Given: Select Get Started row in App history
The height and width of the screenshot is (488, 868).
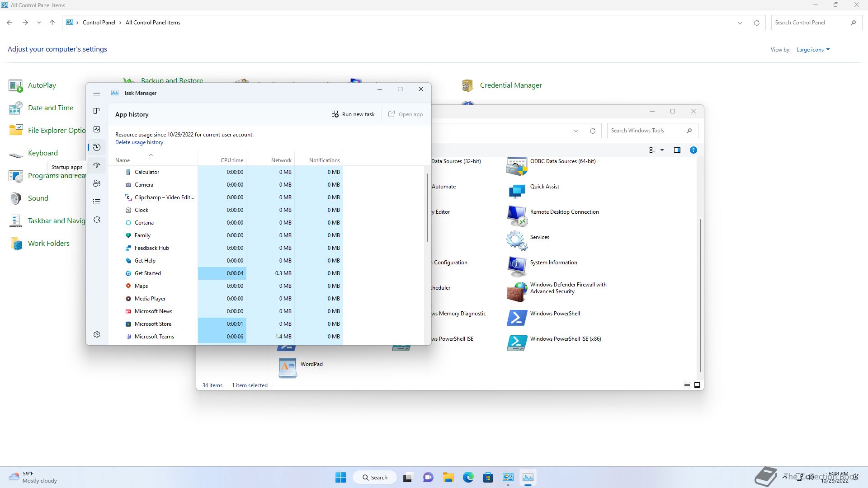Looking at the screenshot, I should 225,273.
